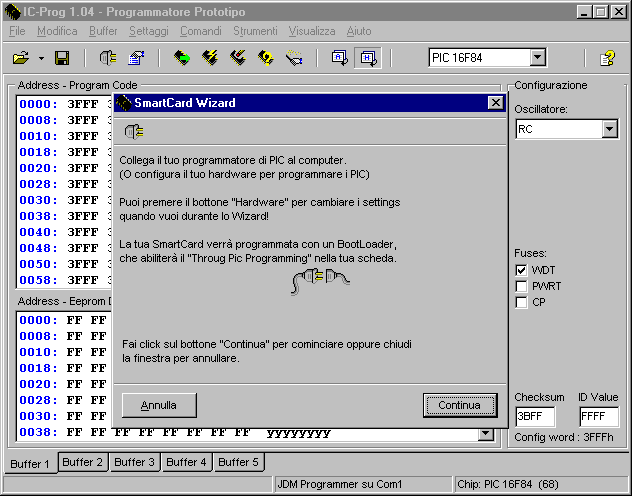Click Erase All chip icon

click(238, 58)
